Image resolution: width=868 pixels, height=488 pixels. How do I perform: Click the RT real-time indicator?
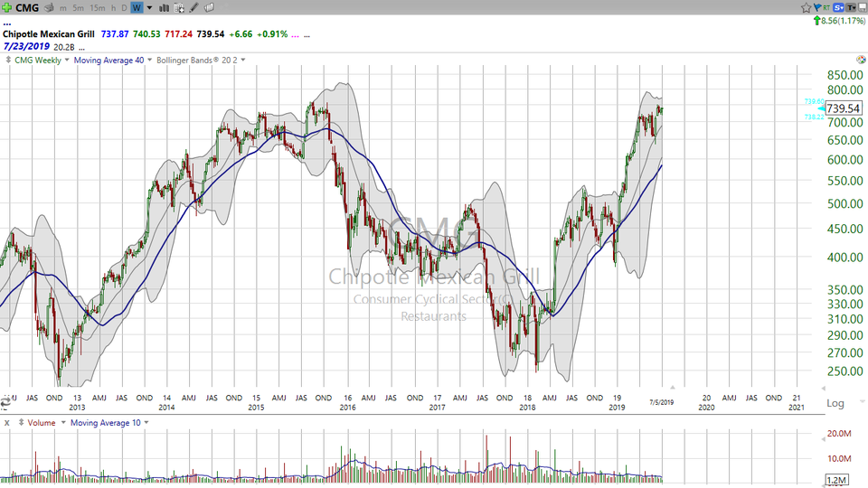click(826, 8)
